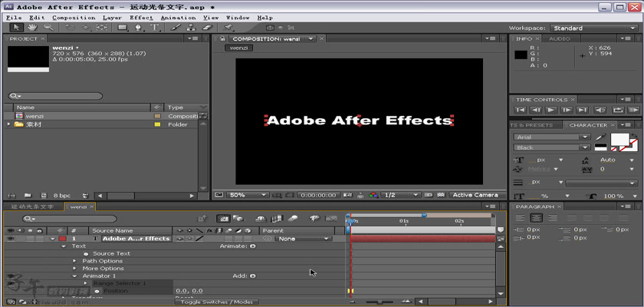Click new folder icon in Project panel
The image size is (644, 307).
pyautogui.click(x=28, y=196)
